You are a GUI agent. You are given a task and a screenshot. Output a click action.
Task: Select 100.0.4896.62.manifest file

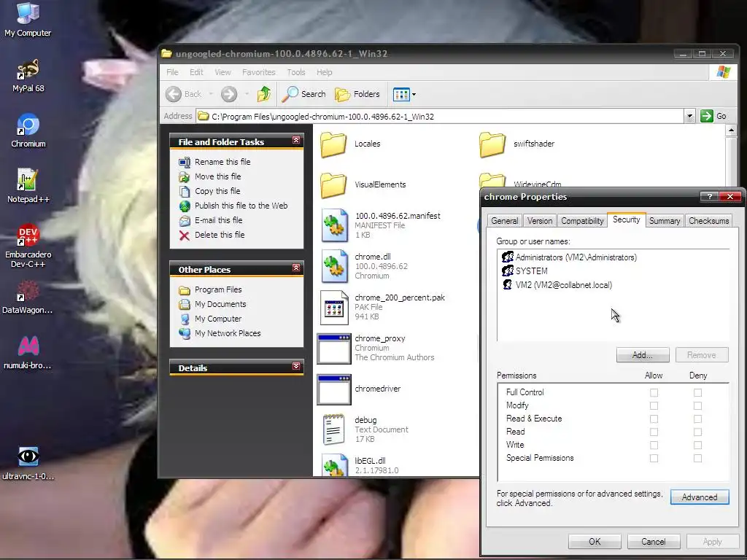point(380,225)
